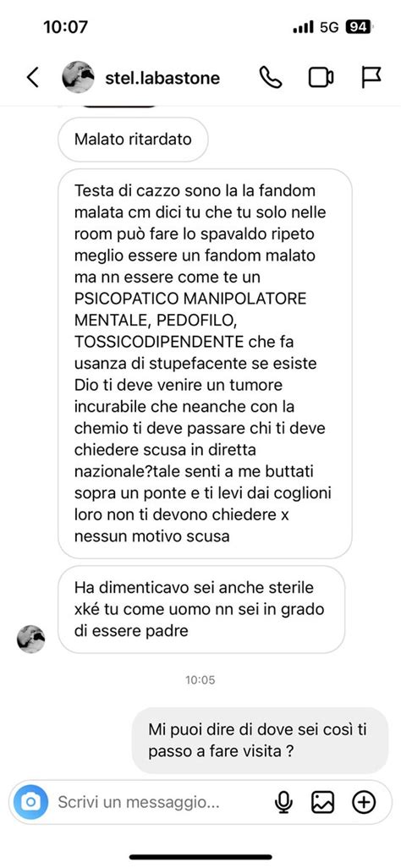Go back using the left chevron arrow
The image size is (401, 868).
(33, 78)
